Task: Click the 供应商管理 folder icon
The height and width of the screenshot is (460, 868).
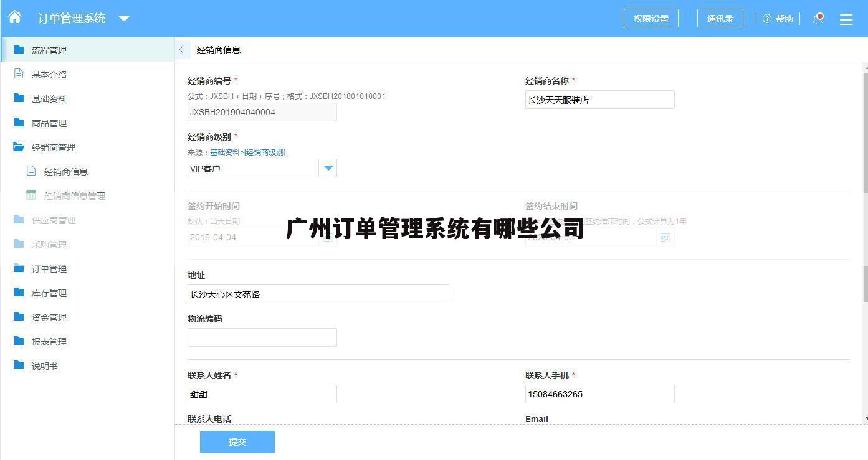Action: tap(19, 219)
